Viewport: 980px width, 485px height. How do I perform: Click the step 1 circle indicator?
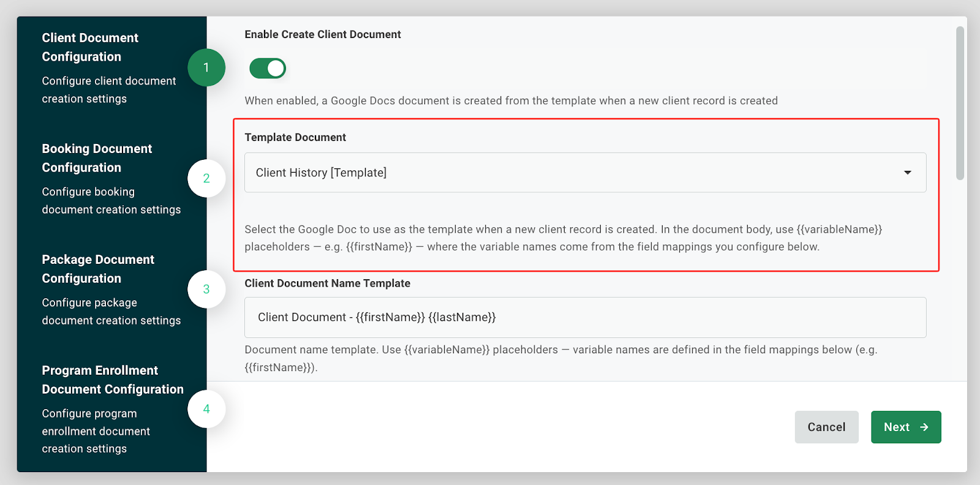pos(206,67)
